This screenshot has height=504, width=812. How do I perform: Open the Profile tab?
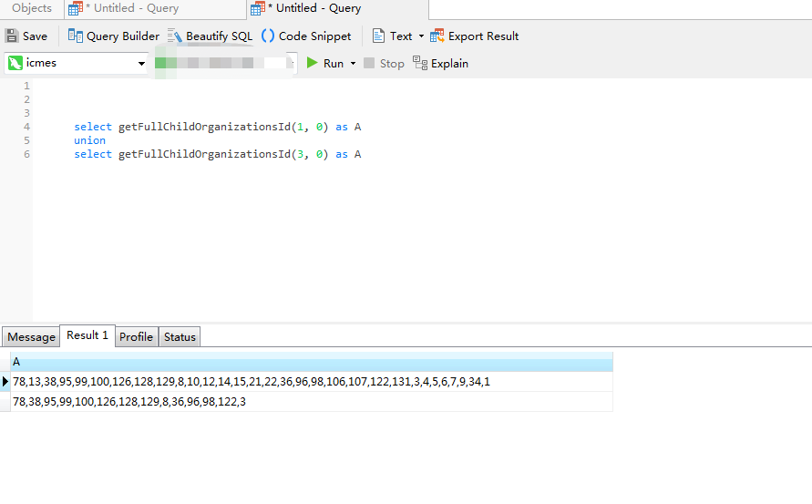click(x=136, y=336)
